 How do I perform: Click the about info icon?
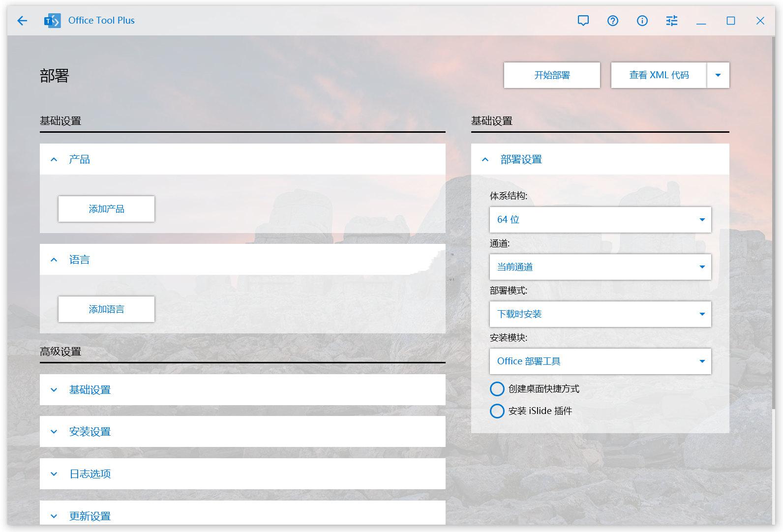642,21
